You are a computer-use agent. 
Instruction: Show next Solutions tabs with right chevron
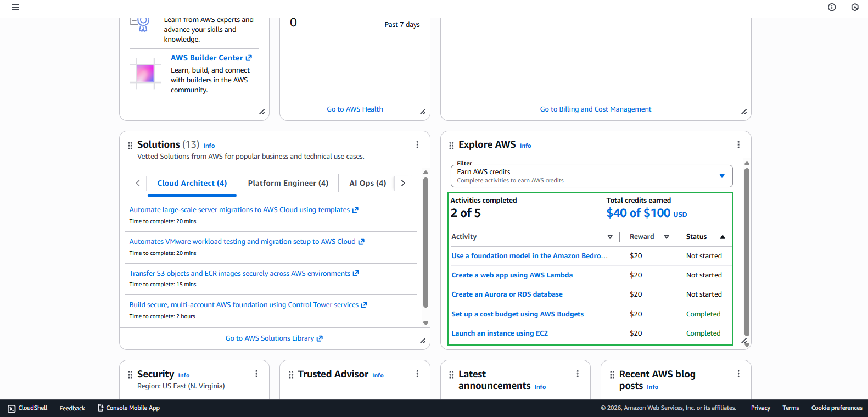point(403,183)
